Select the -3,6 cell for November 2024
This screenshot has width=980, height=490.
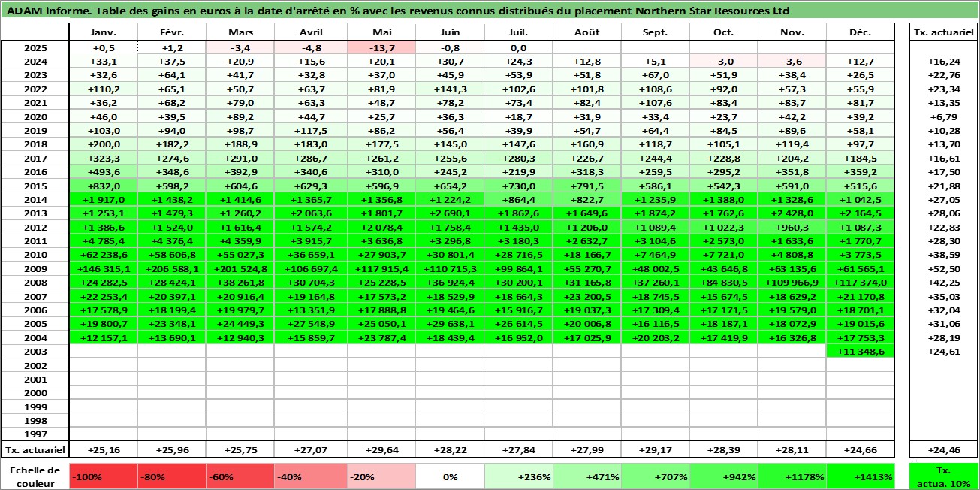point(792,62)
